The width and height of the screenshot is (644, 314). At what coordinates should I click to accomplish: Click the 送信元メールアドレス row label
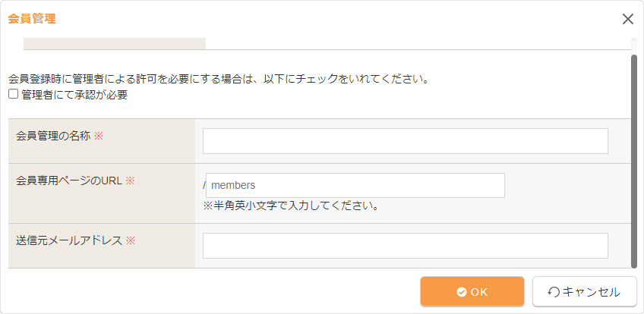coord(69,240)
